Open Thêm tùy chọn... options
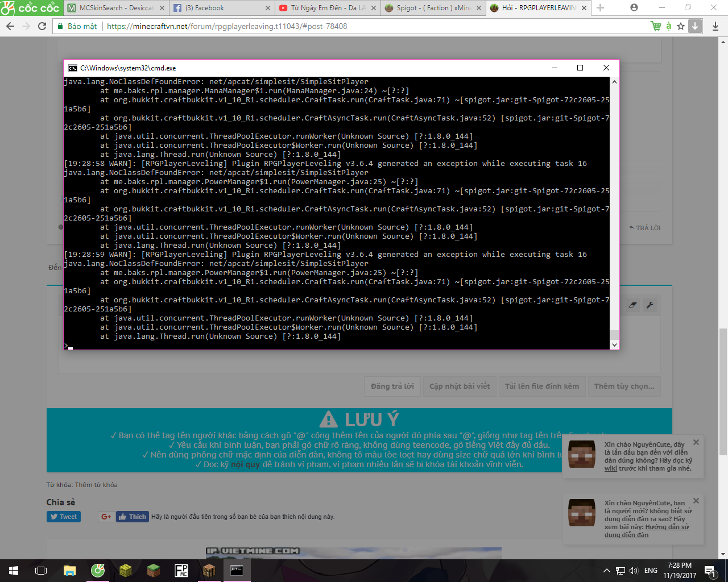This screenshot has width=728, height=582. click(624, 386)
